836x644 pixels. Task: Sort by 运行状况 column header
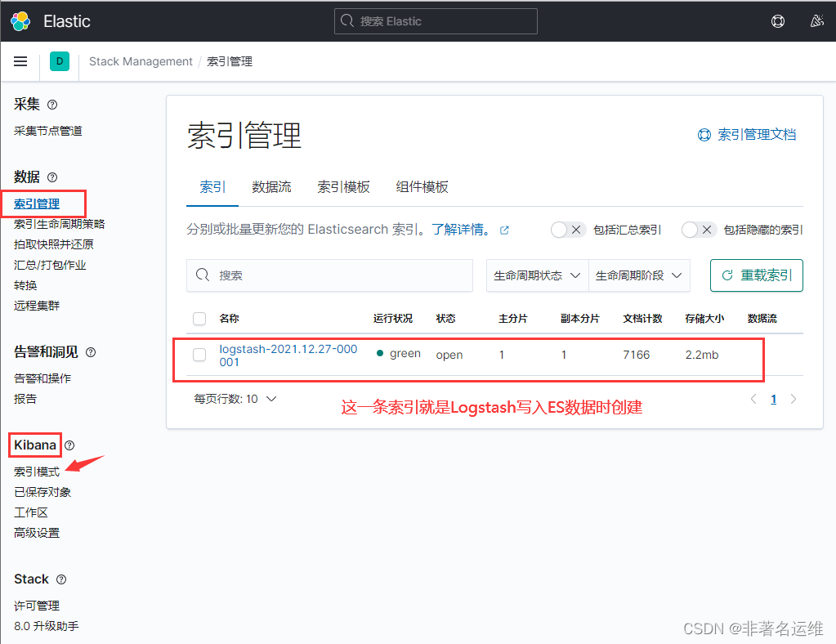[x=393, y=318]
